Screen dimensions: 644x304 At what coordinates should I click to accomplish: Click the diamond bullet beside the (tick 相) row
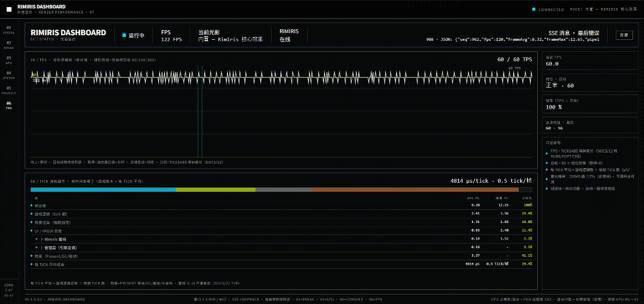click(x=32, y=214)
